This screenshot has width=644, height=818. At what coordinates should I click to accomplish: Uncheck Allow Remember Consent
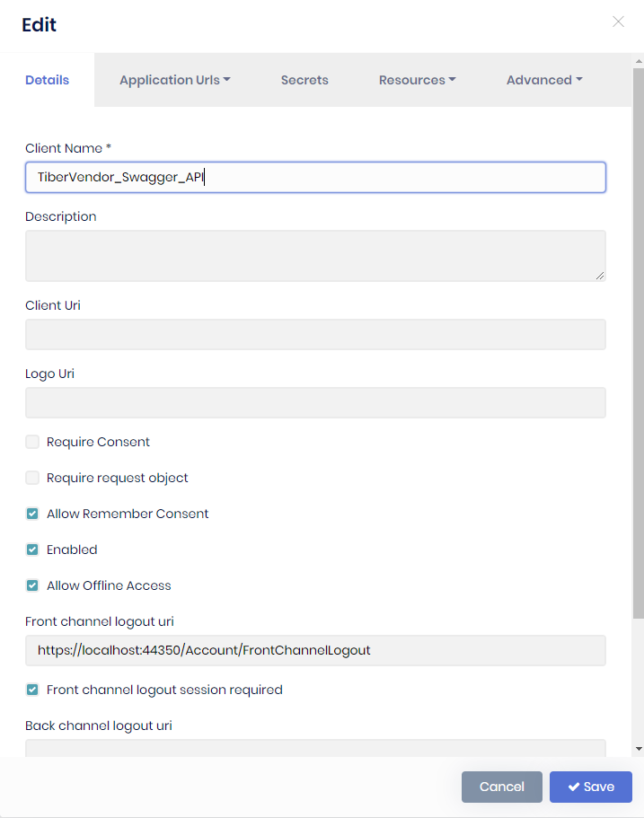pyautogui.click(x=32, y=514)
